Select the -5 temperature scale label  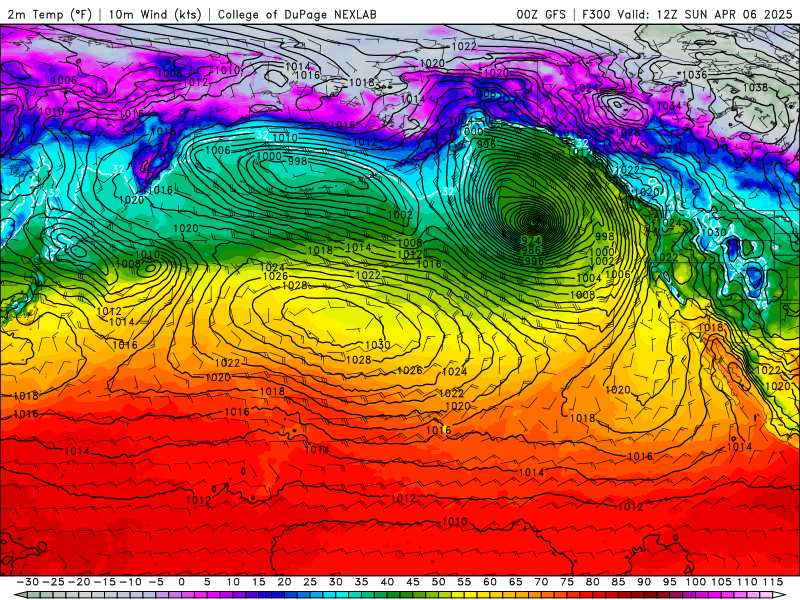[156, 582]
